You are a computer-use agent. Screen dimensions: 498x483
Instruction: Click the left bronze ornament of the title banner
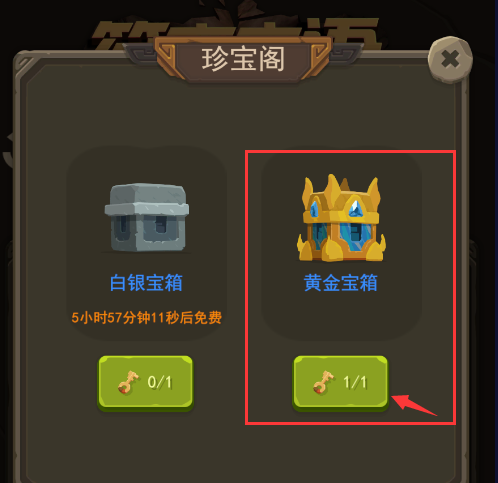(x=167, y=57)
